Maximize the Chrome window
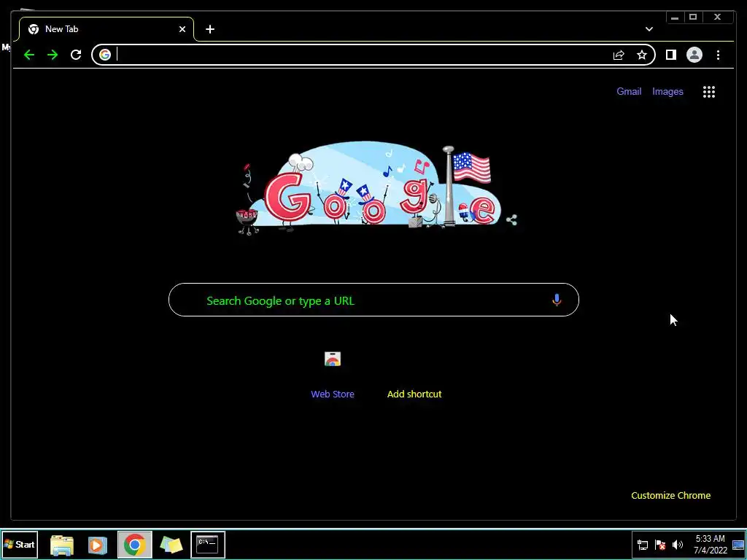Image resolution: width=747 pixels, height=560 pixels. click(693, 17)
